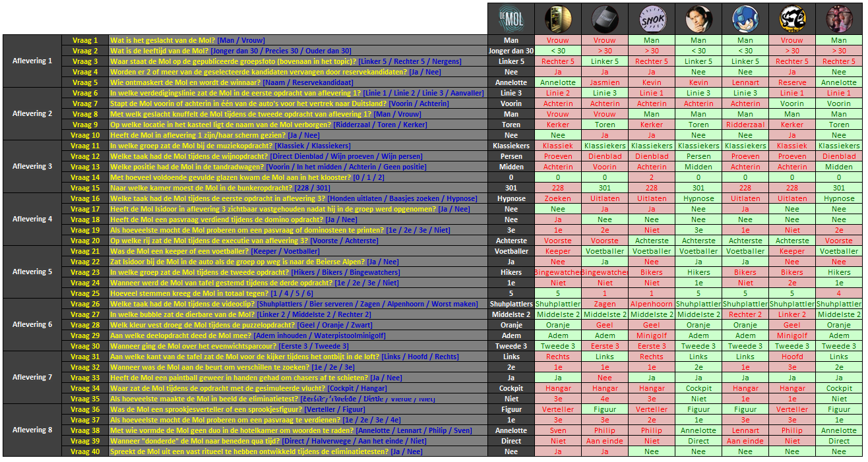Open the SNOK avatar column
This screenshot has height=462, width=868.
pos(651,19)
